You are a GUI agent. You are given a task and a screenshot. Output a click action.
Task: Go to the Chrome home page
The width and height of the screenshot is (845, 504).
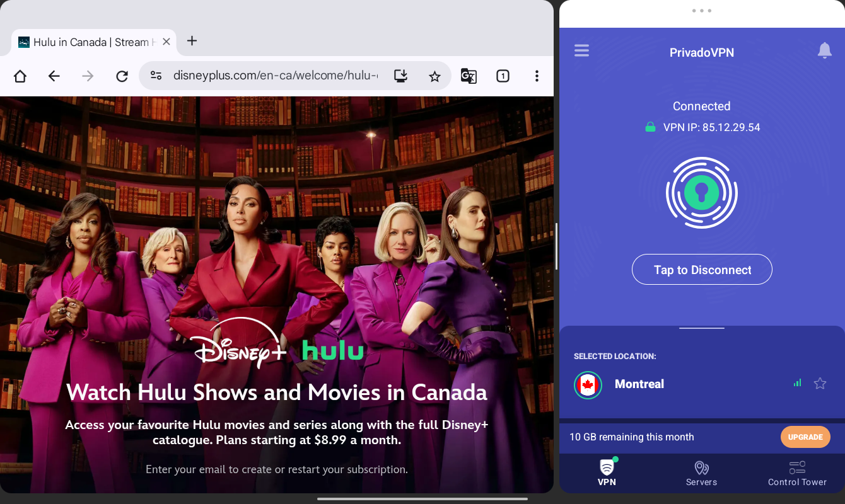pyautogui.click(x=20, y=76)
